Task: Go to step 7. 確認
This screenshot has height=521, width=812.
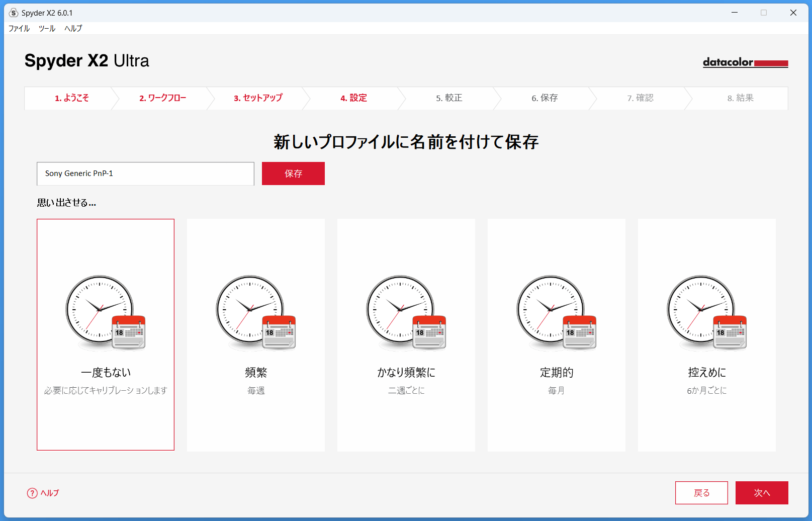Action: 640,98
